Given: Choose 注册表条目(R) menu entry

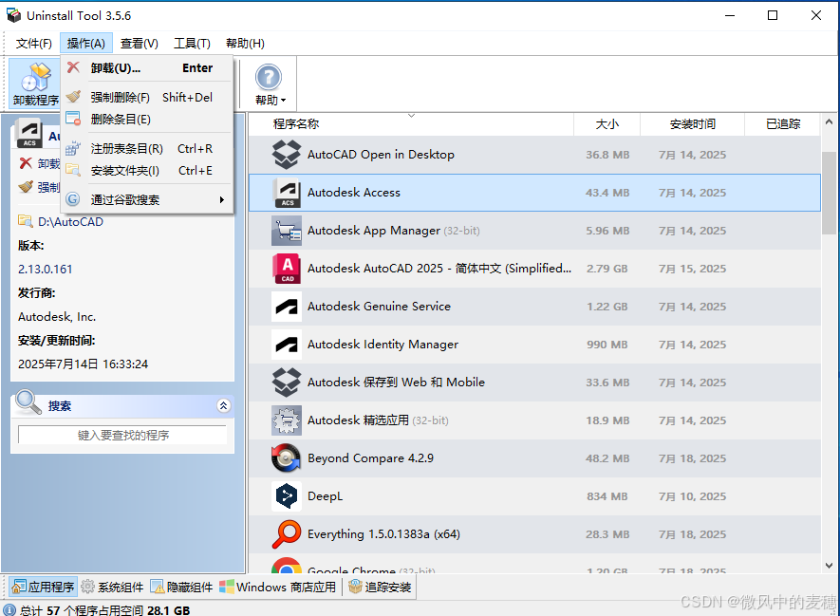Looking at the screenshot, I should (147, 148).
